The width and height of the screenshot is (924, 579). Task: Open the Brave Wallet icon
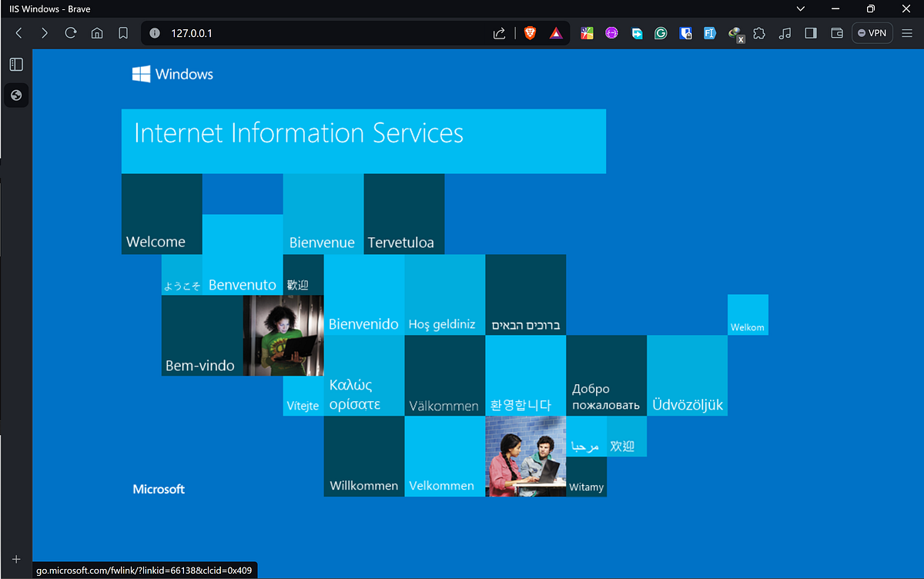836,33
